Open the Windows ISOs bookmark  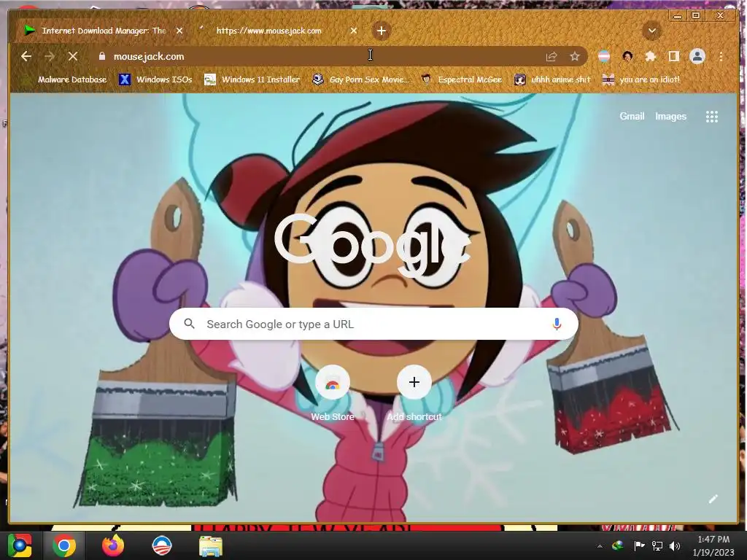pos(156,79)
